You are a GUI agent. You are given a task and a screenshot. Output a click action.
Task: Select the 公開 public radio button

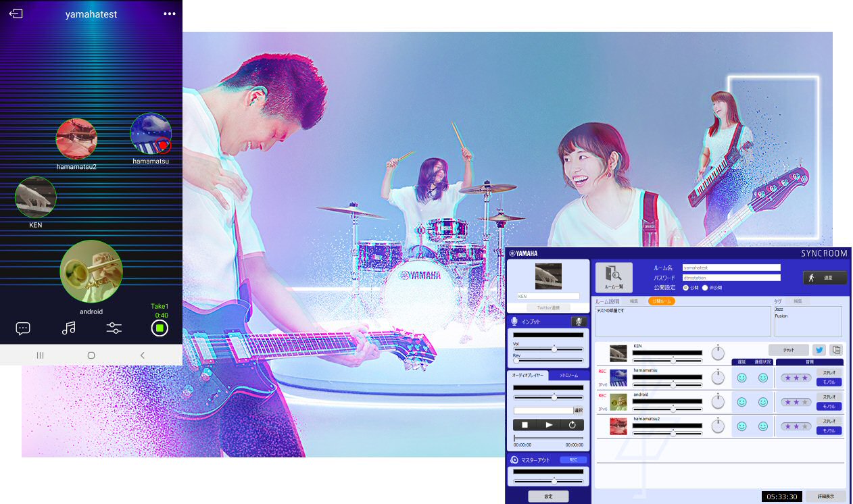click(685, 287)
